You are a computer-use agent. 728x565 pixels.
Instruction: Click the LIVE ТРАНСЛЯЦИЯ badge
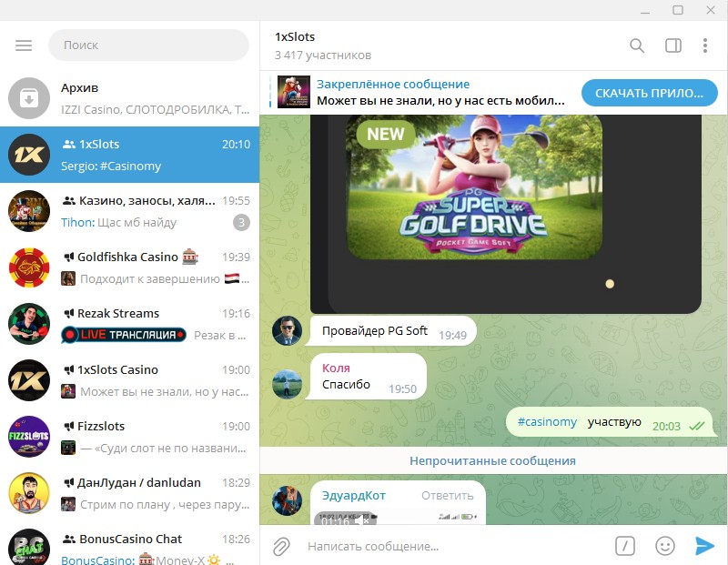pyautogui.click(x=124, y=335)
